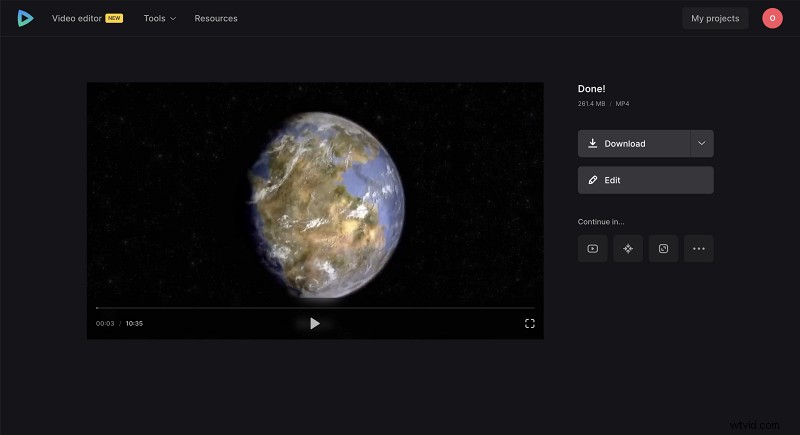This screenshot has width=800, height=435.
Task: Expand the Download options arrow
Action: [701, 143]
